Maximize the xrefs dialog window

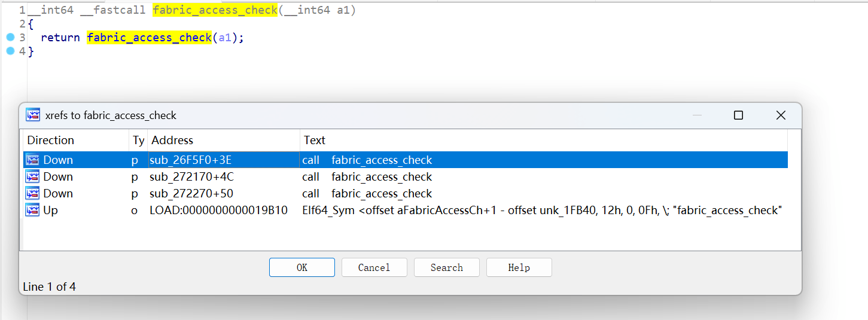tap(738, 115)
